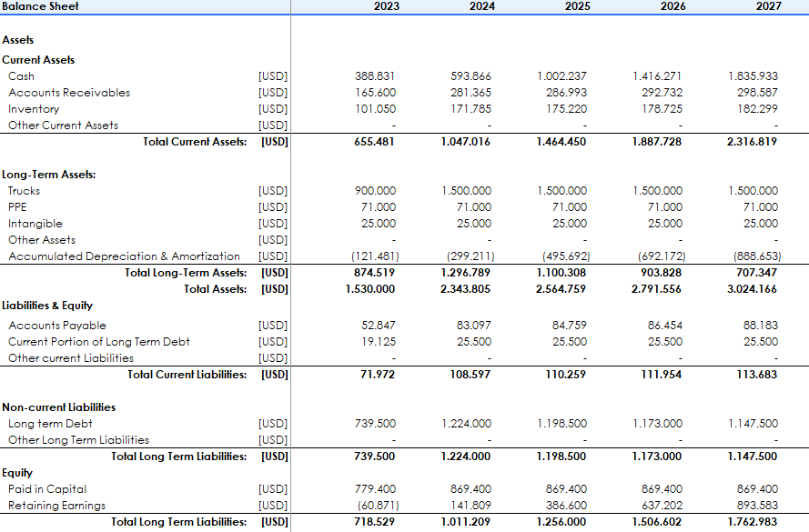Select the 2023 column header

[386, 6]
